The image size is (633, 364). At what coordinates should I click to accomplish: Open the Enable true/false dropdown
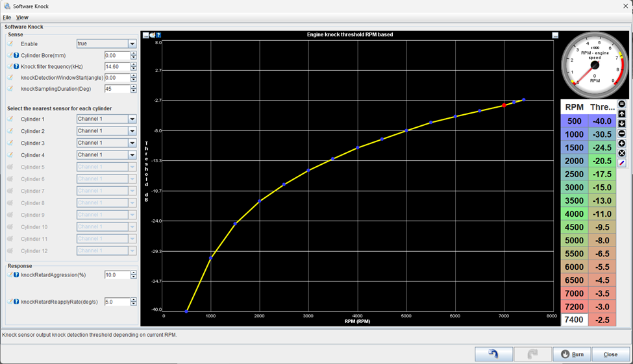132,44
